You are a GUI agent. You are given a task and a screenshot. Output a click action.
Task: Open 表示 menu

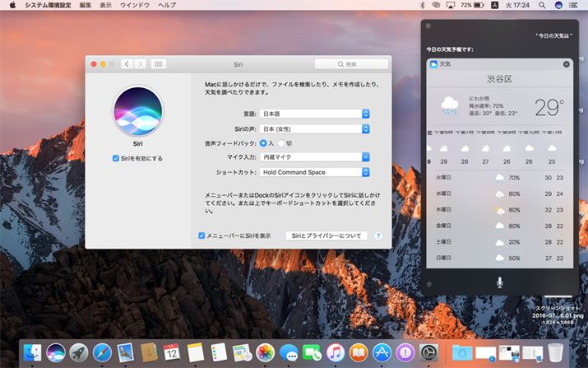(106, 5)
